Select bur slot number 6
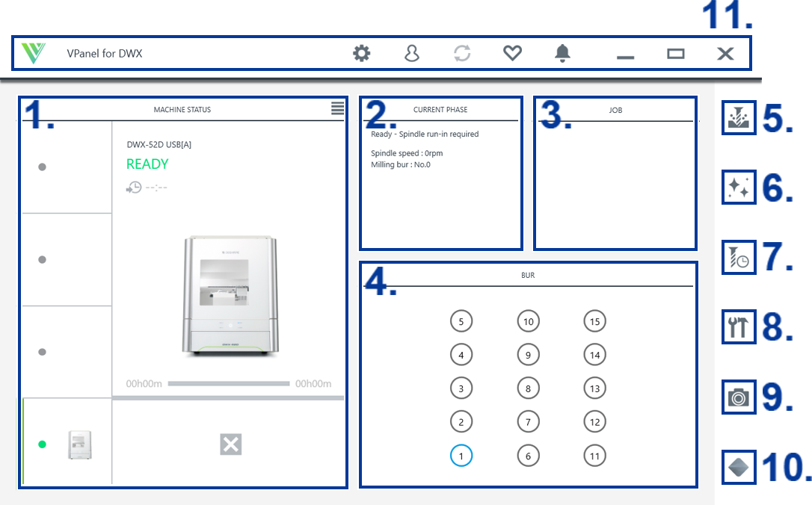The width and height of the screenshot is (812, 505). (528, 456)
